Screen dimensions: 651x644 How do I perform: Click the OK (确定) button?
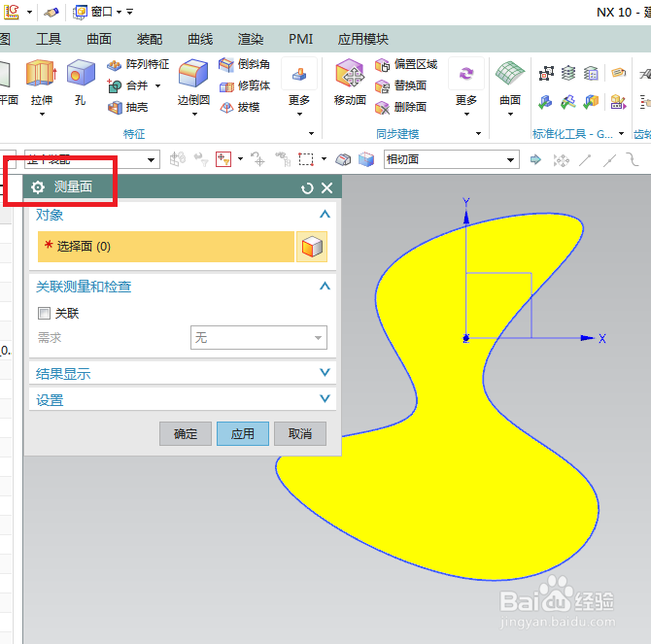tap(186, 434)
